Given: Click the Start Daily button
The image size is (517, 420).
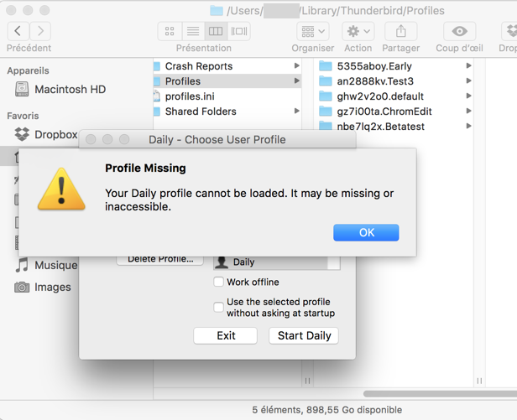Looking at the screenshot, I should coord(304,335).
